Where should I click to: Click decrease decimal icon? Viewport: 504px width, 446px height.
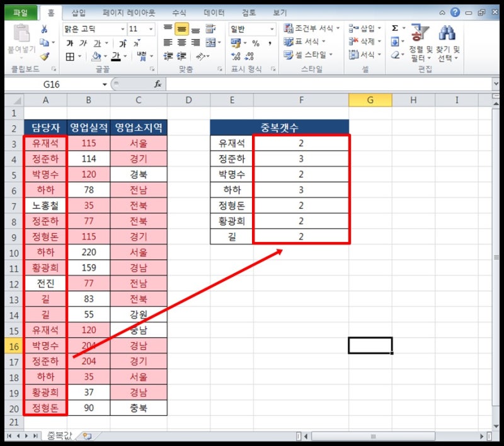tap(249, 57)
